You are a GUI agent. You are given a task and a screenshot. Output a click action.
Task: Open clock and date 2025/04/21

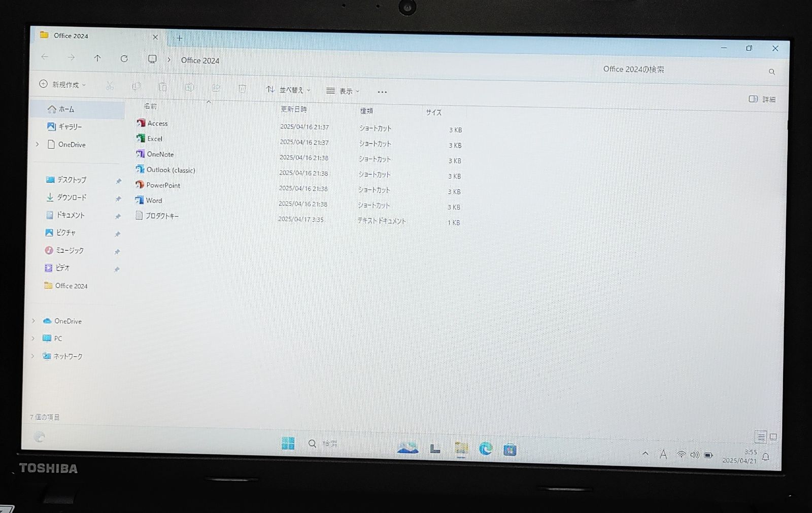point(739,456)
